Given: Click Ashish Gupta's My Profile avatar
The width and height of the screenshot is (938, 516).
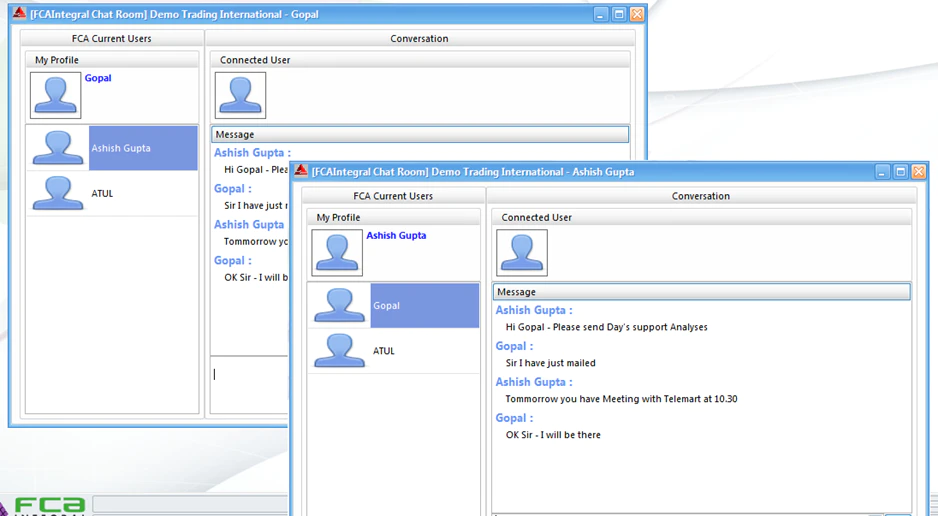Looking at the screenshot, I should coord(337,253).
